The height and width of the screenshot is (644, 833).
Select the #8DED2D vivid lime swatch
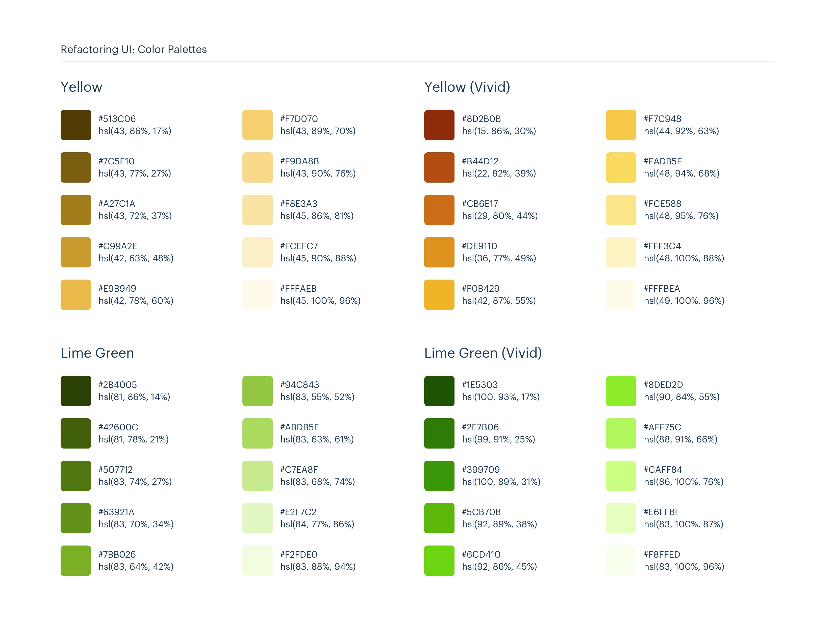click(621, 391)
